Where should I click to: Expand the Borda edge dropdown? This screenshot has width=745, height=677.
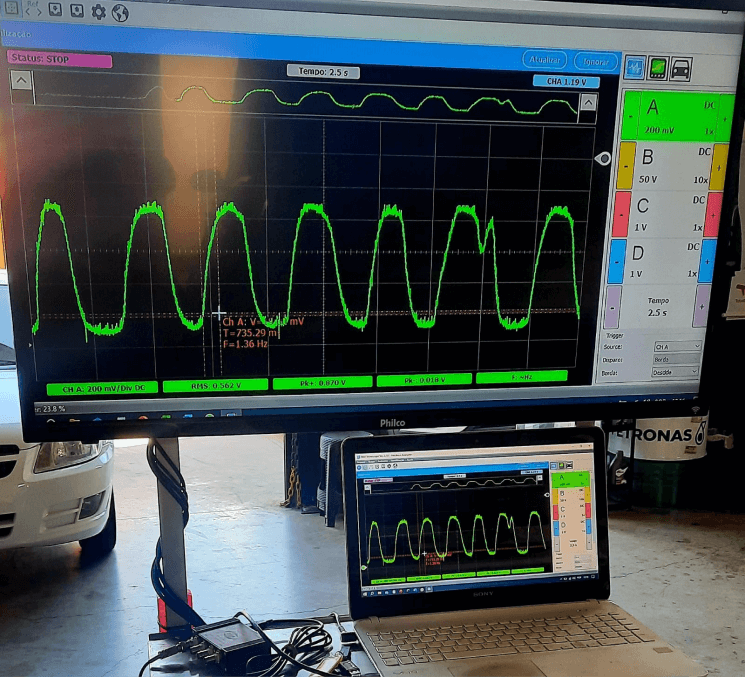676,371
